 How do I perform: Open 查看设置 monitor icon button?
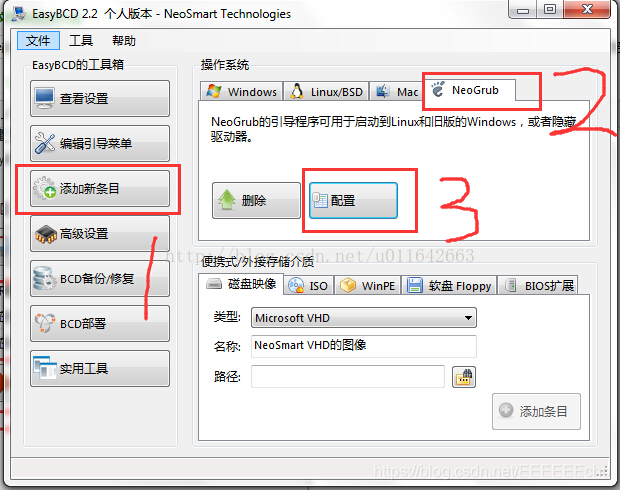[44, 98]
